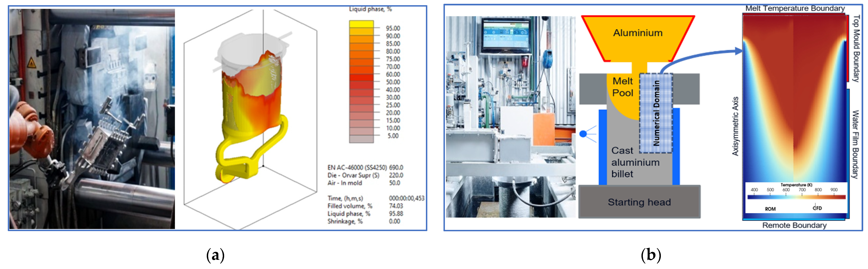Select the casting plant control room photo
This screenshot has height=269, width=868.
coord(510,117)
